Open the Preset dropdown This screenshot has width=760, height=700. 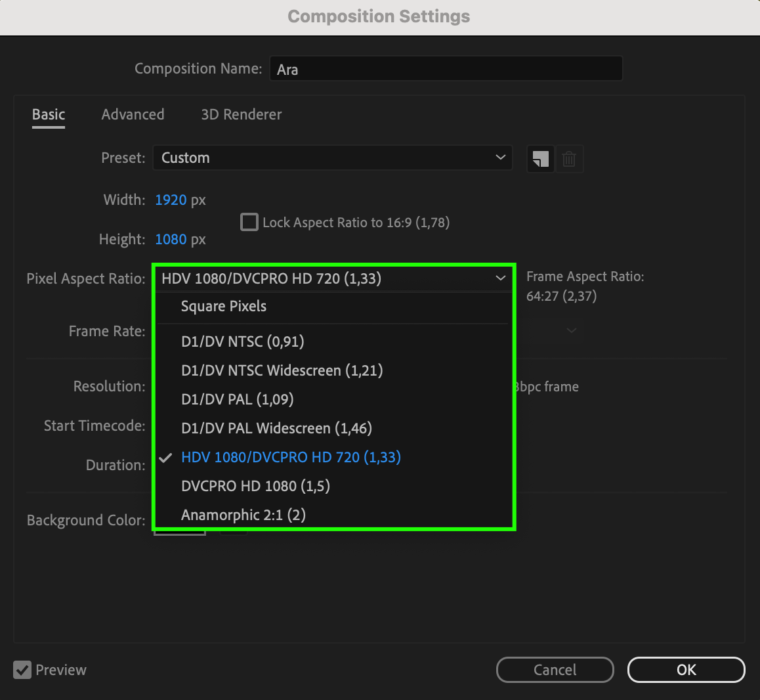click(x=332, y=158)
